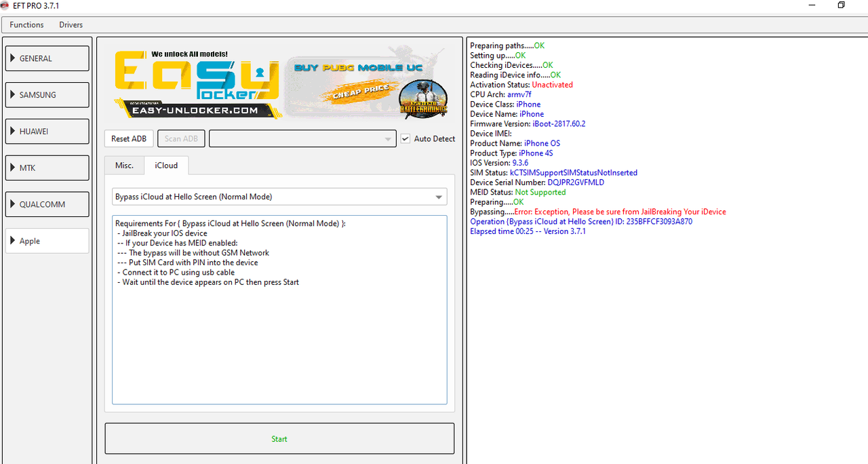
Task: Click the Elapsed time 00:25 line
Action: 528,231
